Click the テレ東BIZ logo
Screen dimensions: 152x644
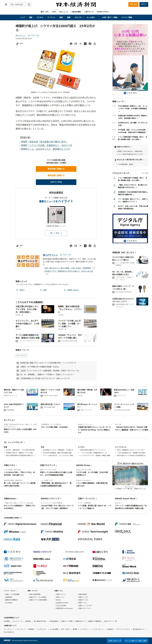(x=40, y=566)
